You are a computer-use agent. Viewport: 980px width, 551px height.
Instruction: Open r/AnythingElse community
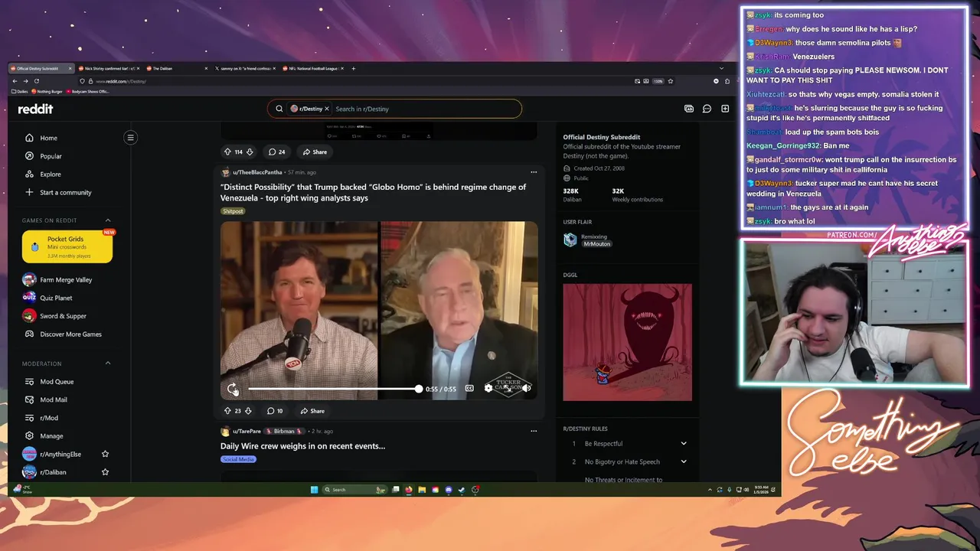pyautogui.click(x=60, y=455)
